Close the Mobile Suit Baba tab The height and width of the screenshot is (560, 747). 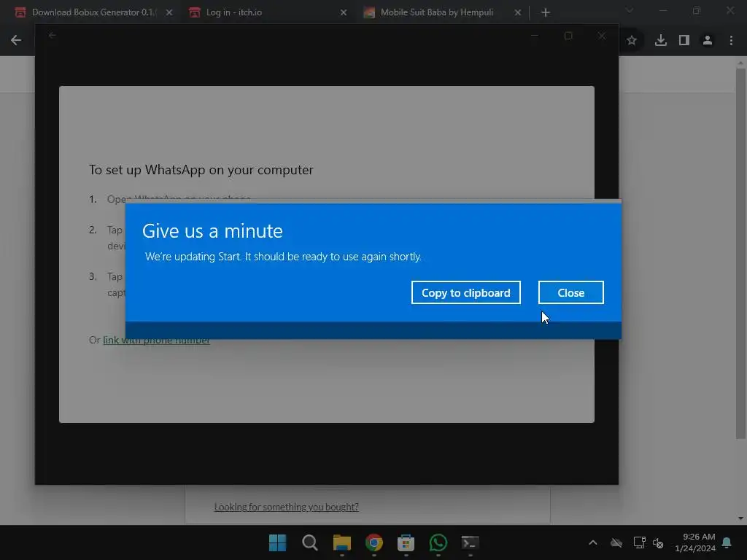click(x=518, y=12)
